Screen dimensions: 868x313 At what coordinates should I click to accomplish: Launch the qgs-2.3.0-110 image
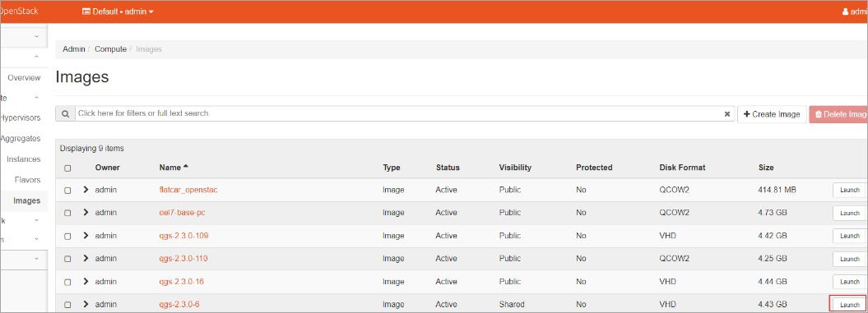[849, 259]
